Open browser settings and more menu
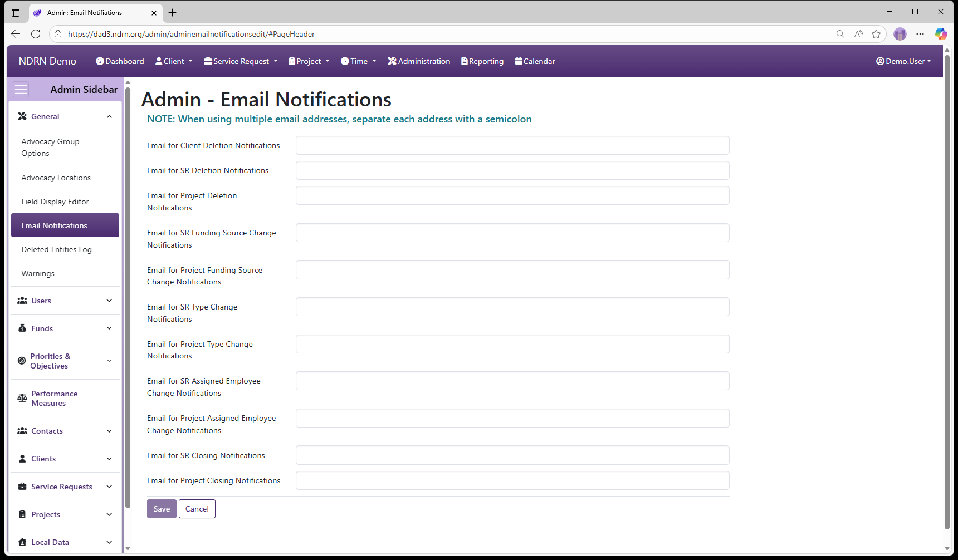 [x=920, y=34]
